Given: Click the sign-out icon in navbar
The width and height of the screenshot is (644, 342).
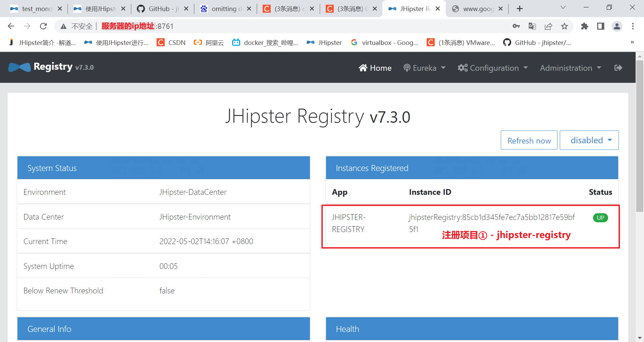Looking at the screenshot, I should [x=618, y=68].
